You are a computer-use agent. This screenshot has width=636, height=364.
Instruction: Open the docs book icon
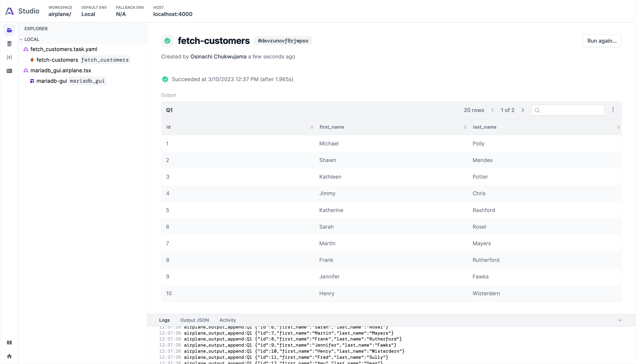(9, 343)
